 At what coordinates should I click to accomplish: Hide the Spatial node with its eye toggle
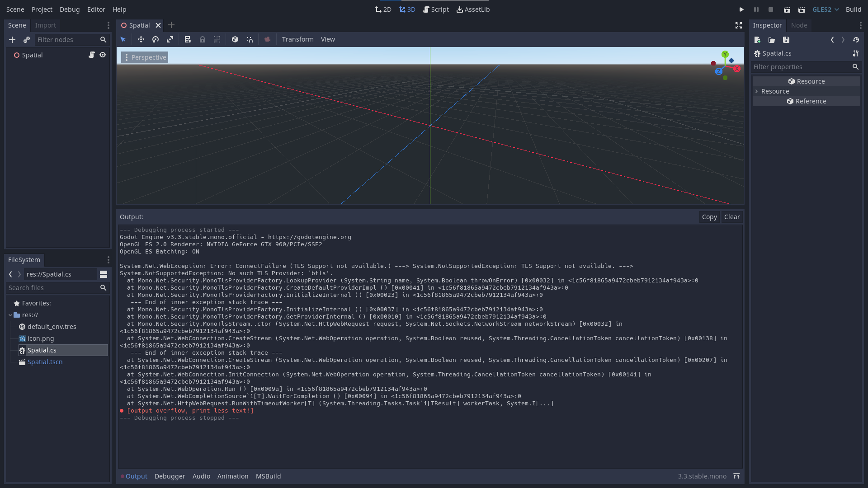103,55
